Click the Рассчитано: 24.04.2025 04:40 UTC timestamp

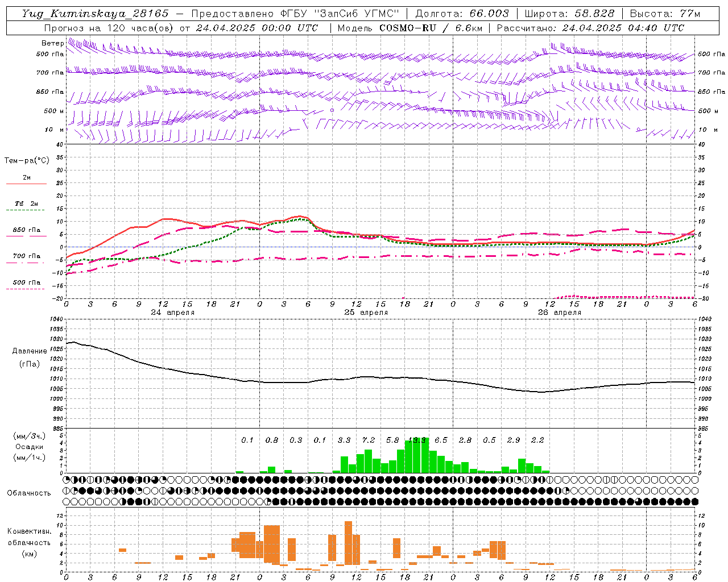[x=590, y=28]
